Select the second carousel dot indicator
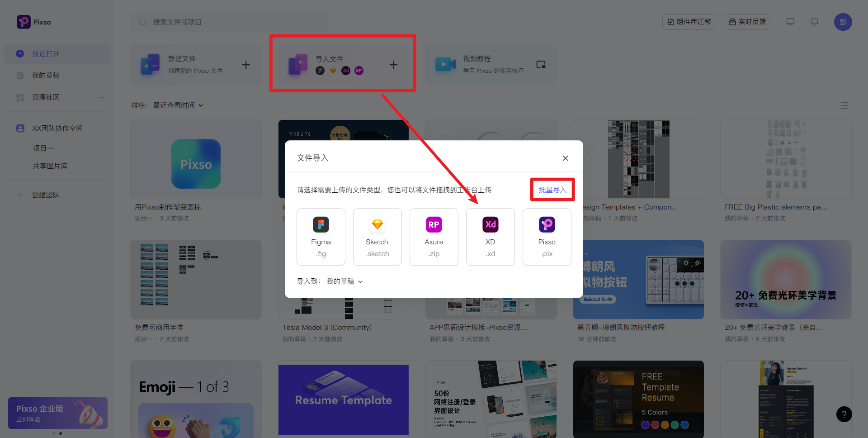The height and width of the screenshot is (438, 868). 60,433
